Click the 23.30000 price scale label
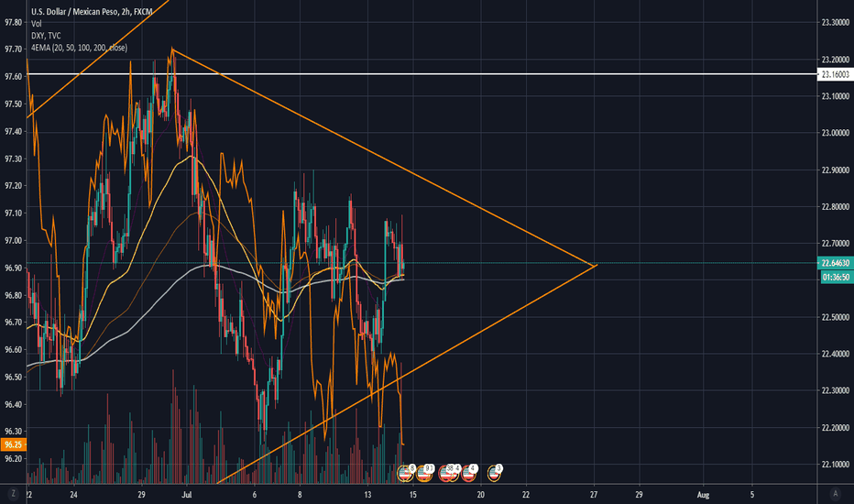Screen dimensions: 854x504 tap(836, 22)
